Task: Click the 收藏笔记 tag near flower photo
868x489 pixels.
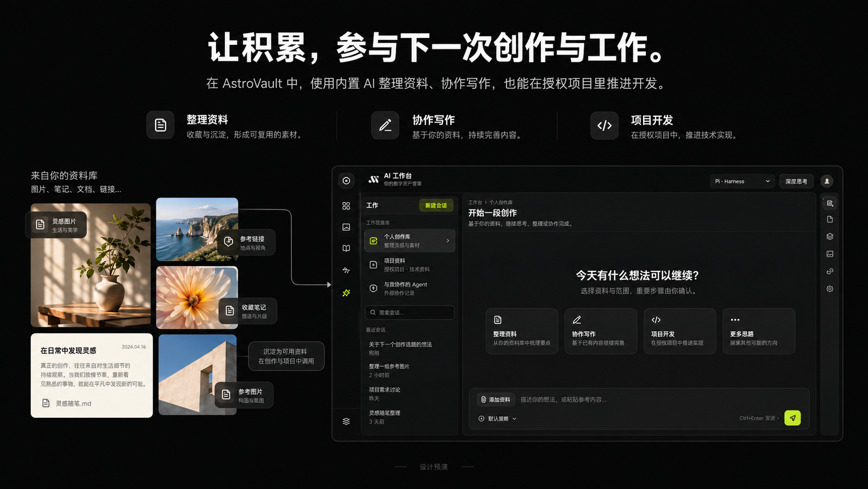Action: tap(248, 311)
